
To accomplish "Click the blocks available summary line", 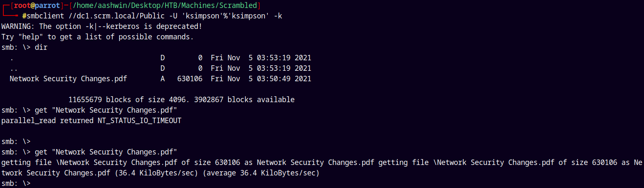I will pyautogui.click(x=181, y=100).
